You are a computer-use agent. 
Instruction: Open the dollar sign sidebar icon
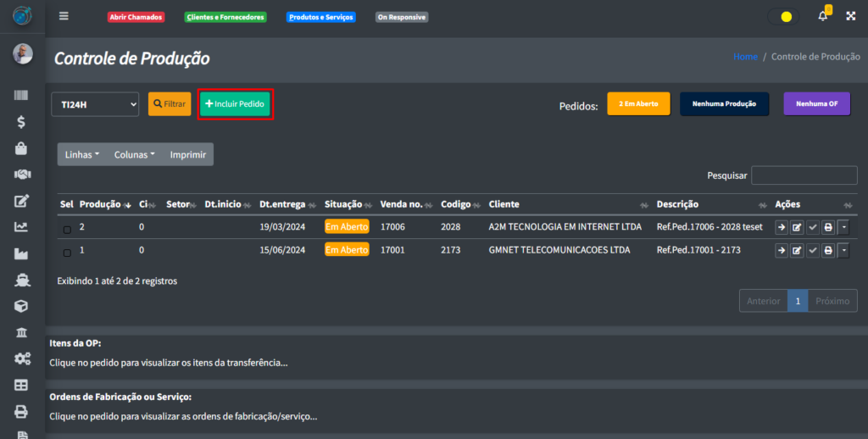pos(22,122)
